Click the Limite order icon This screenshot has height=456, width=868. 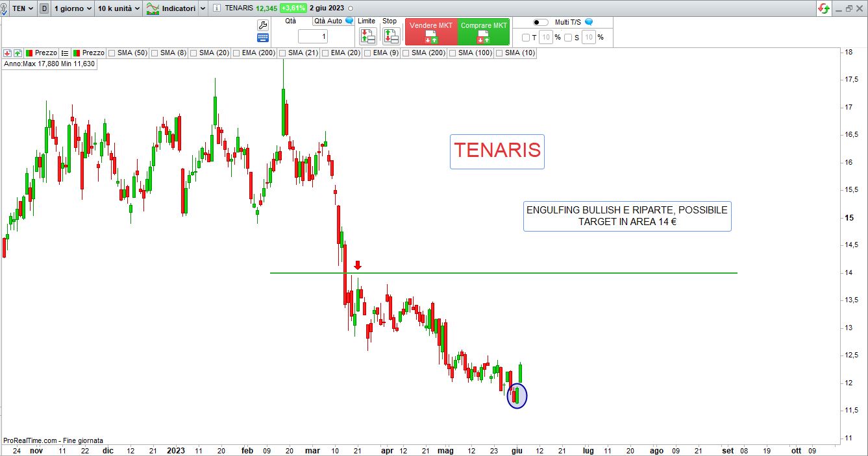click(368, 36)
